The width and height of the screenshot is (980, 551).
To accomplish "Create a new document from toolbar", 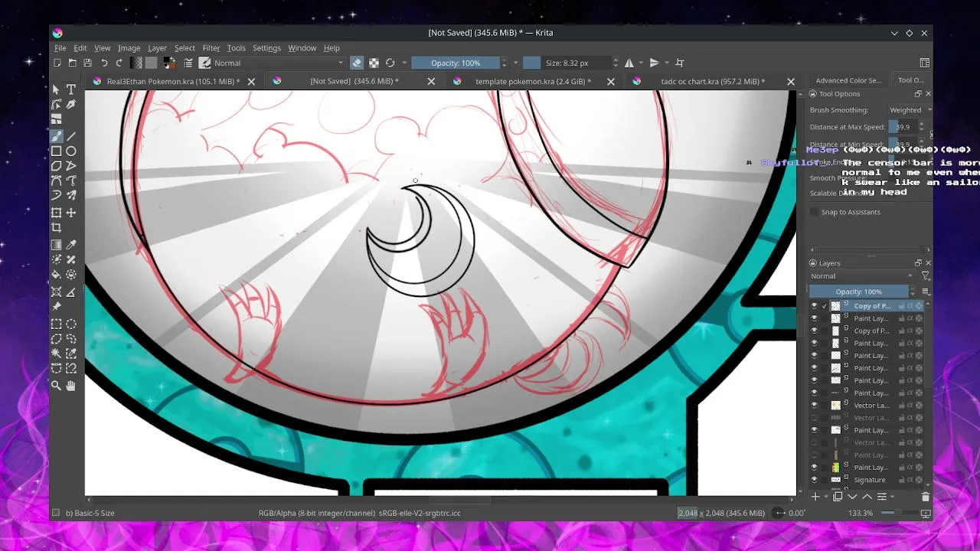I will pyautogui.click(x=57, y=63).
